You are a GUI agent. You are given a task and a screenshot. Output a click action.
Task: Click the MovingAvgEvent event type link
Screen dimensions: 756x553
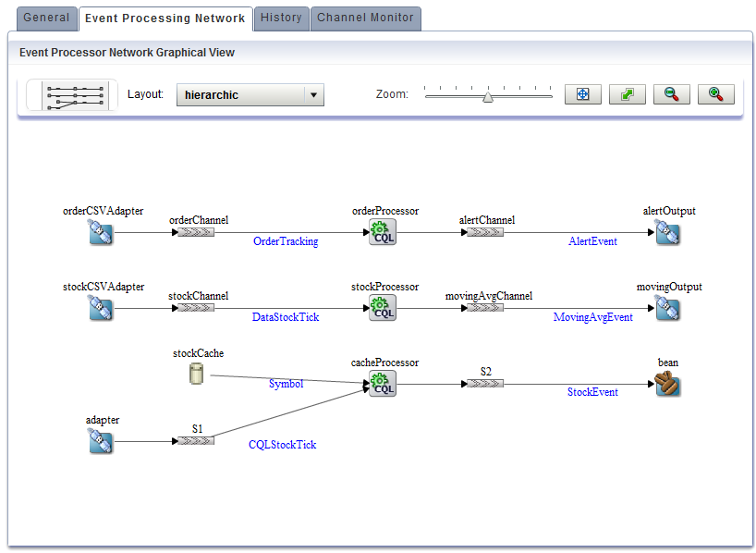(x=592, y=317)
